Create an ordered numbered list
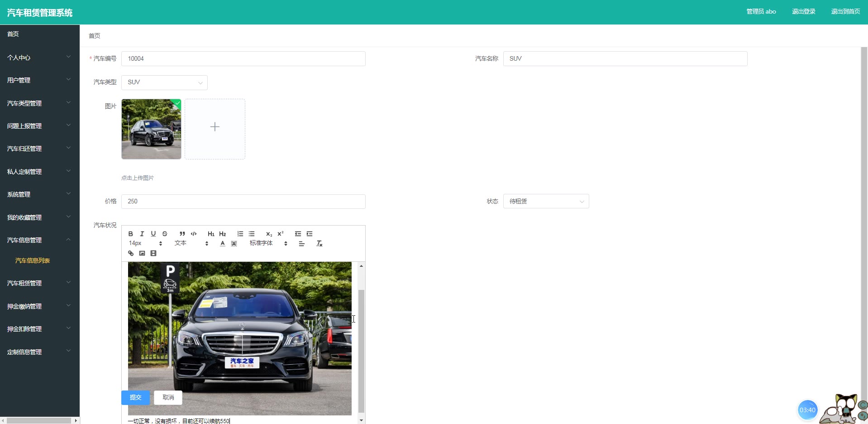 click(x=240, y=234)
